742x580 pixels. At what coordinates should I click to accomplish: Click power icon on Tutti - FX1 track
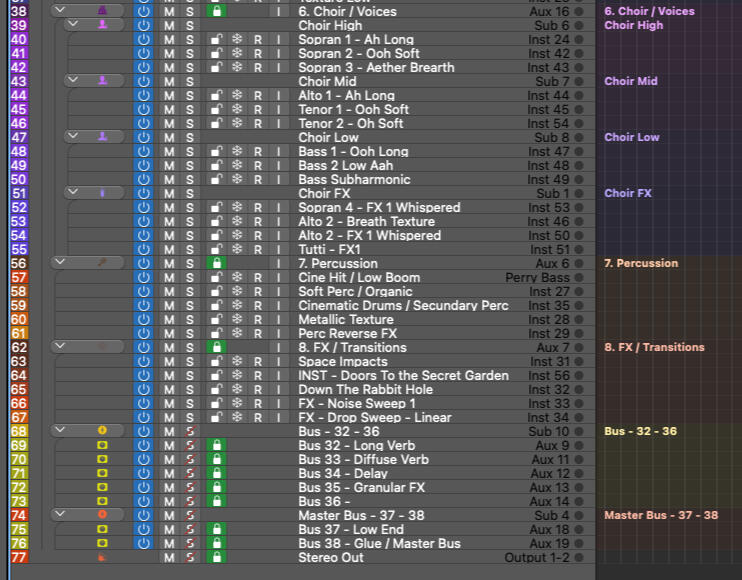pos(143,249)
